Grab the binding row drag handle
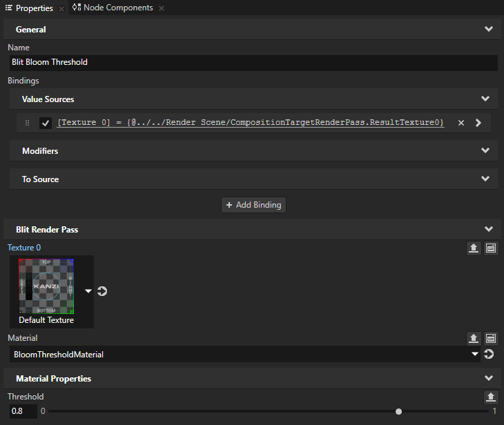This screenshot has width=504, height=425. pyautogui.click(x=28, y=123)
